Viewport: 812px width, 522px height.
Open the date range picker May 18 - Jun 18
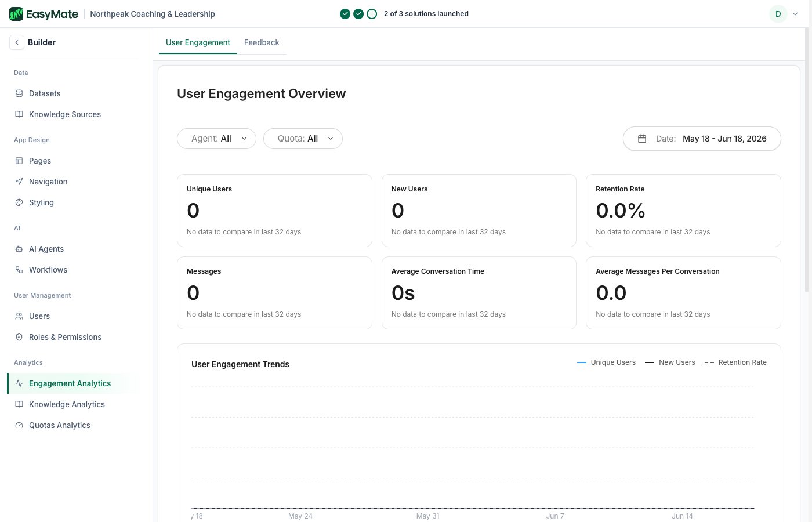[x=702, y=139]
